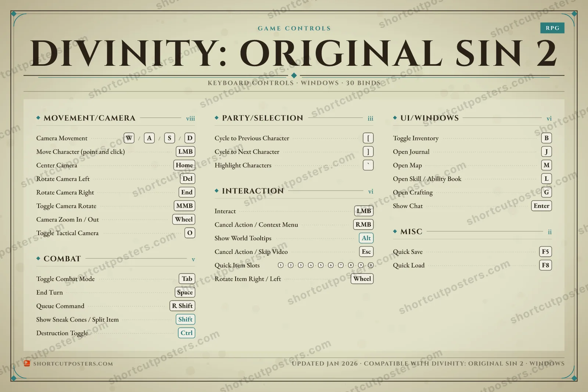
Task: Click the ] key for Next Character
Action: (x=368, y=152)
